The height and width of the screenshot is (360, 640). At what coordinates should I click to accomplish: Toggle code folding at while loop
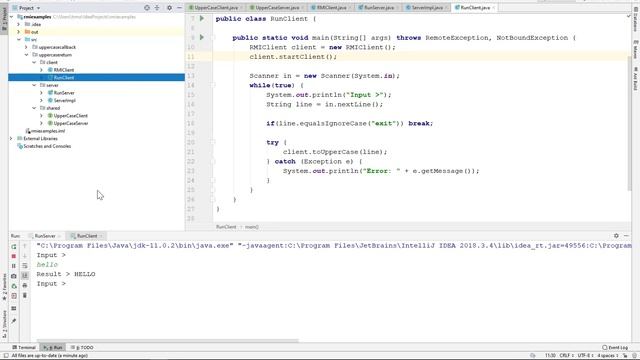coord(213,85)
